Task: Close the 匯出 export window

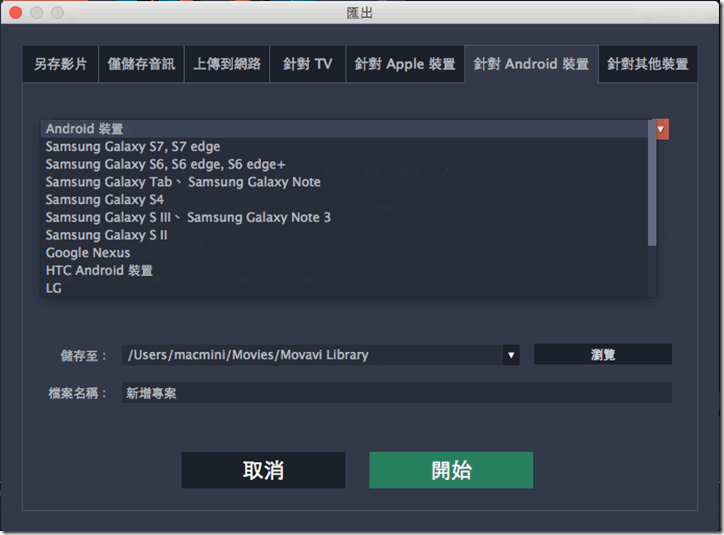Action: click(16, 12)
